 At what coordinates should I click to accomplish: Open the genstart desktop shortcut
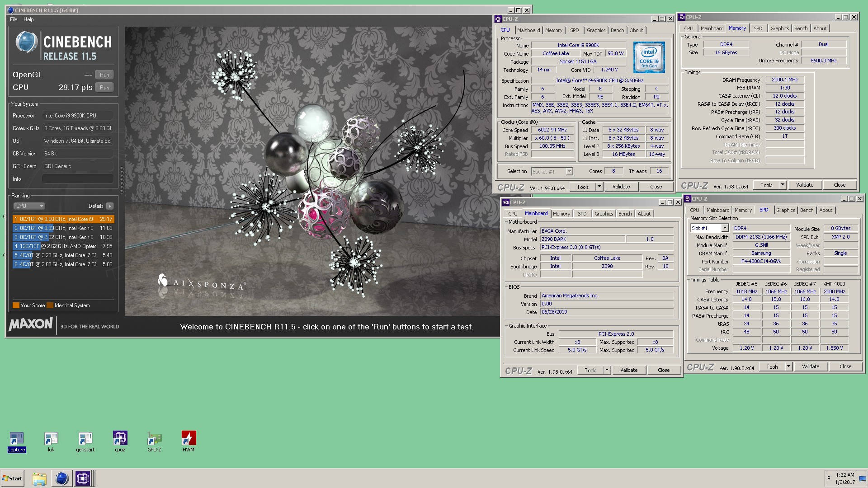pyautogui.click(x=85, y=441)
